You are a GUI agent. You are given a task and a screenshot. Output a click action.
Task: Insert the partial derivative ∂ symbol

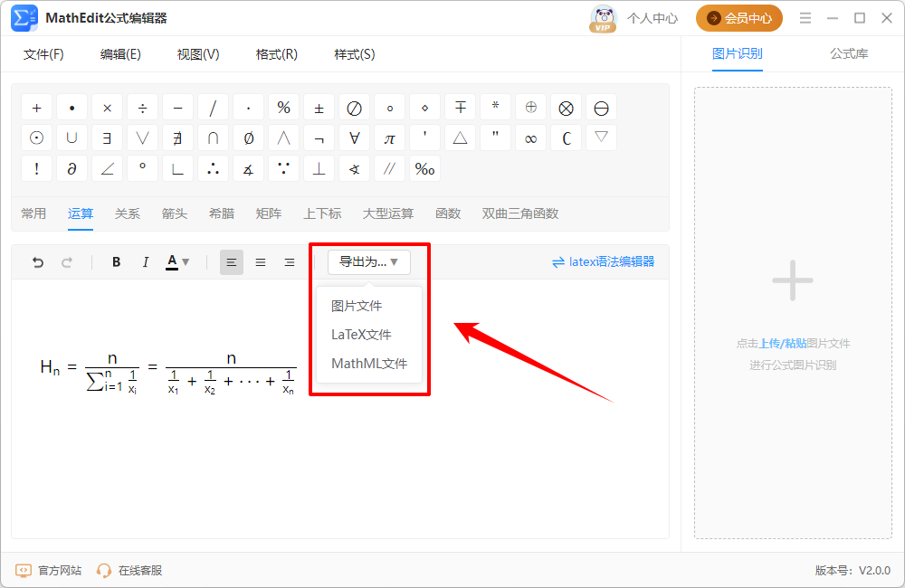(x=71, y=168)
